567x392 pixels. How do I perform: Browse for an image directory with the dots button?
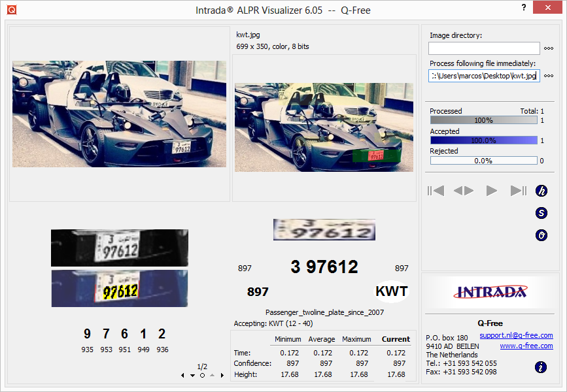click(548, 48)
